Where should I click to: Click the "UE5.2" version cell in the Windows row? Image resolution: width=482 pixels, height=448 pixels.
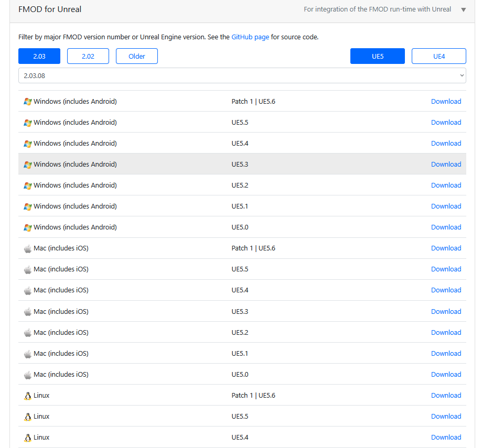pos(240,185)
